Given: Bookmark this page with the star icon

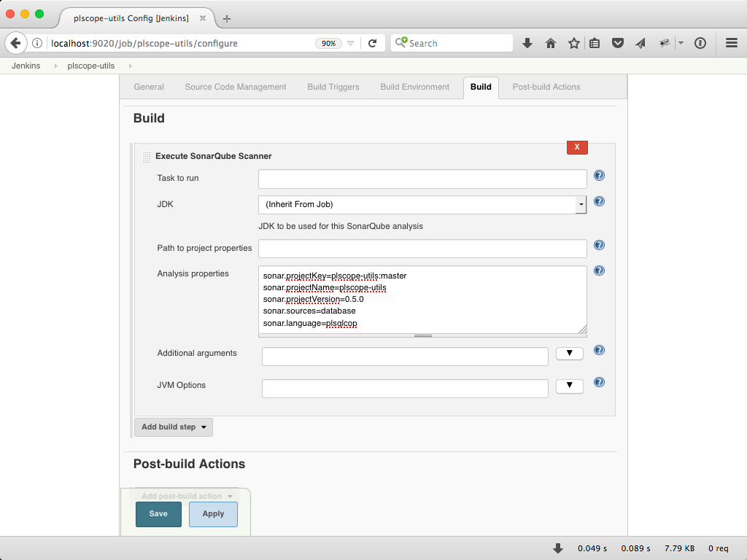Looking at the screenshot, I should point(574,43).
